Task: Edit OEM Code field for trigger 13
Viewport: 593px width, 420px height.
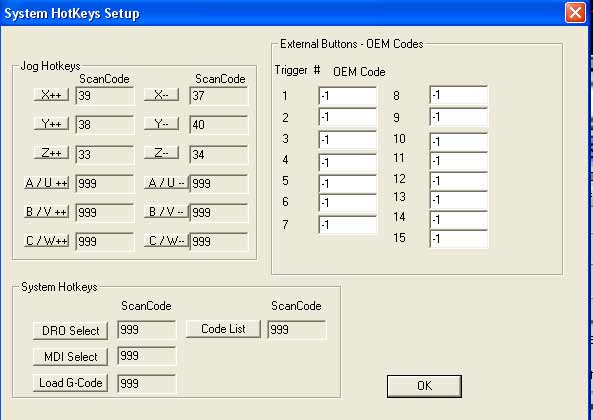Action: tap(459, 200)
